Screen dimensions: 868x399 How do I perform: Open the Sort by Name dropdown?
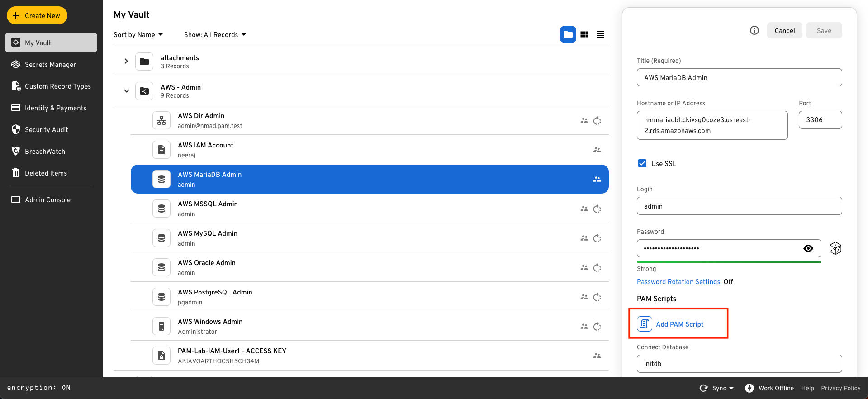(138, 35)
